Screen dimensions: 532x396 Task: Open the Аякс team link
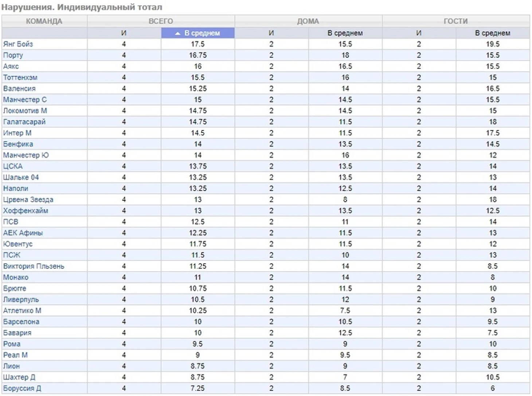(11, 66)
